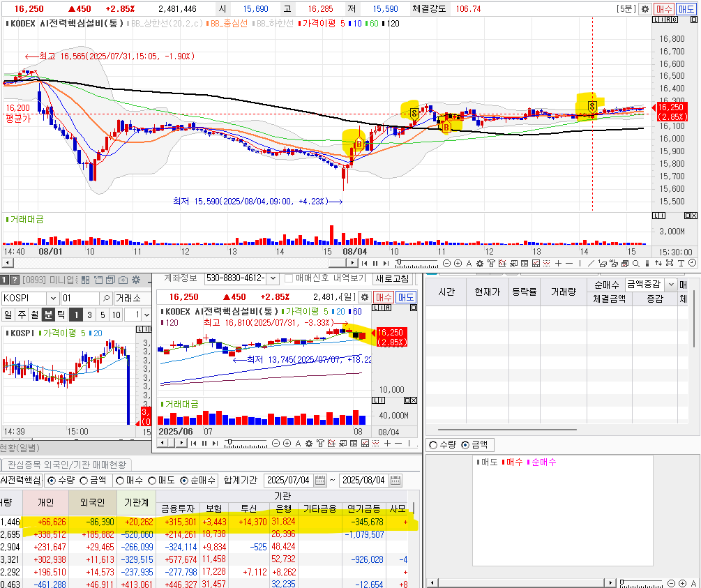Click the text T tool in main toolbar
The image size is (701, 588).
click(681, 264)
